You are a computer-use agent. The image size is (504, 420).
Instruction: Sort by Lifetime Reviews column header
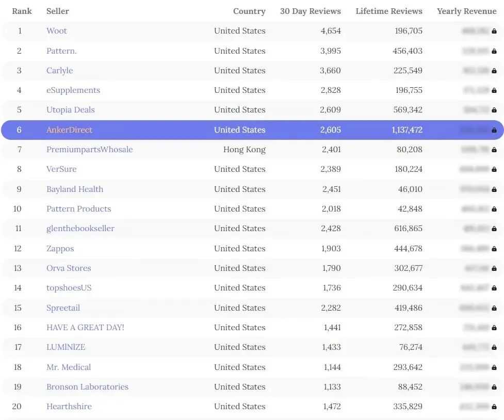pos(388,11)
